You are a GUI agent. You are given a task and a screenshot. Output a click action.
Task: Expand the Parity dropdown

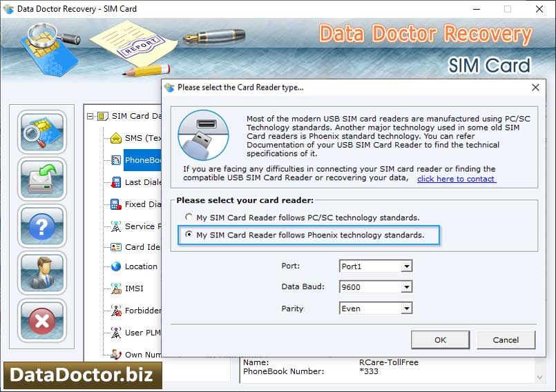[x=406, y=308]
